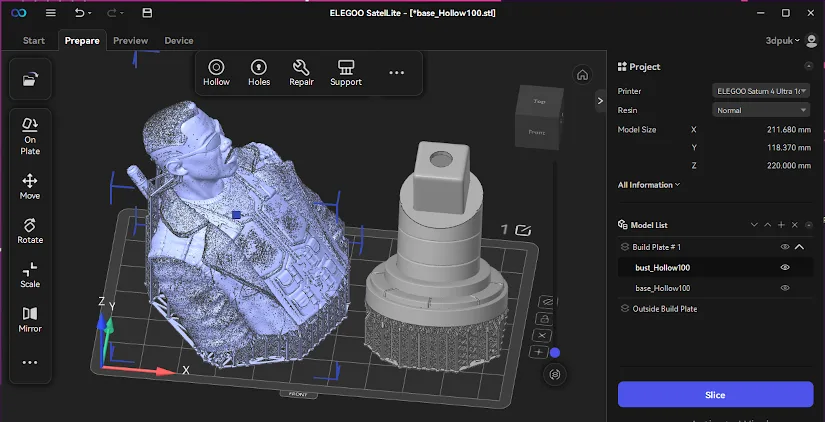Click the X model size value 211.680 mm

(x=789, y=129)
